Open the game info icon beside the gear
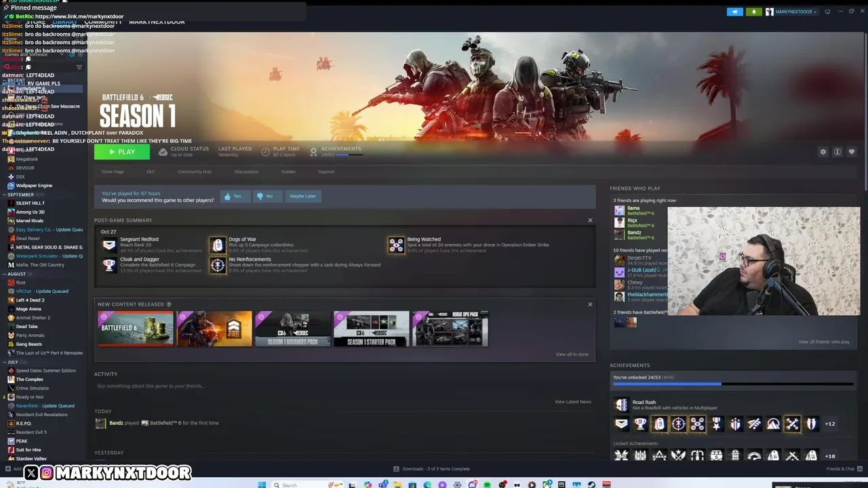Screen dimensions: 868x488 click(x=837, y=152)
